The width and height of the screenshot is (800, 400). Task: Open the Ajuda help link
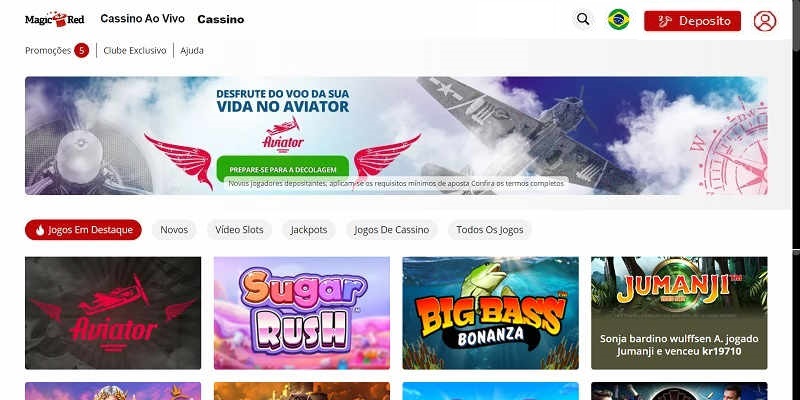(192, 51)
